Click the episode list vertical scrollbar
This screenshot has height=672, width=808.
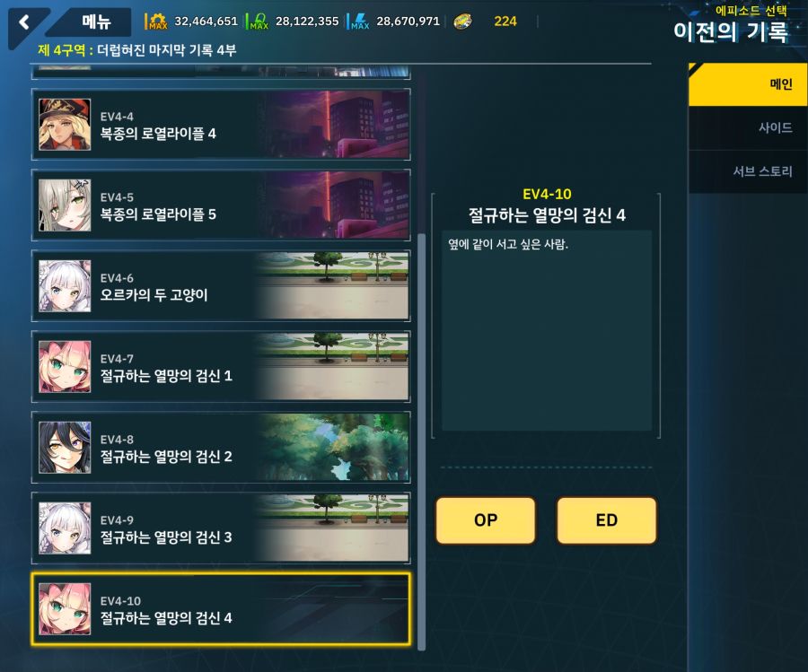(421, 441)
